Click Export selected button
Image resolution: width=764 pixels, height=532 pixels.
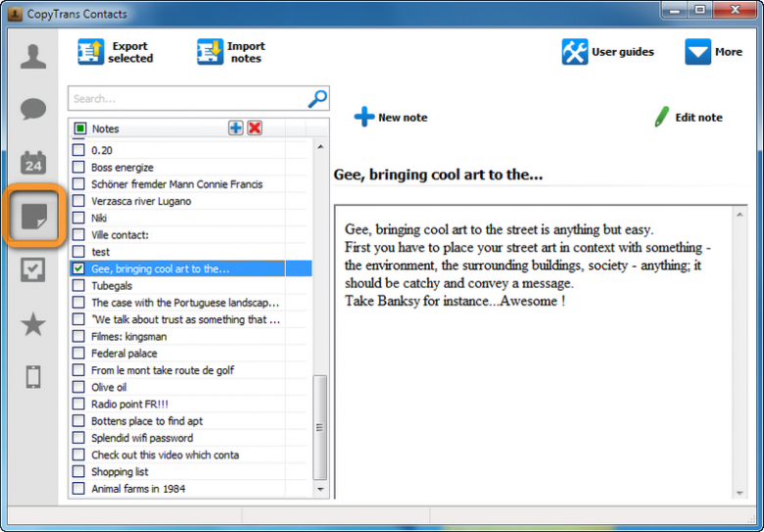[117, 52]
